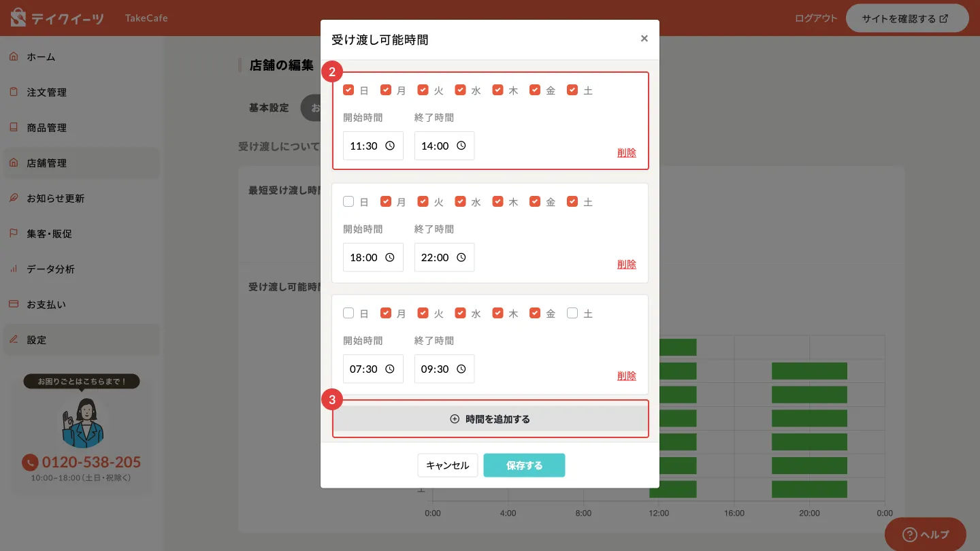Click the clock icon in the 11:30 start time field
The height and width of the screenshot is (551, 980).
[390, 146]
